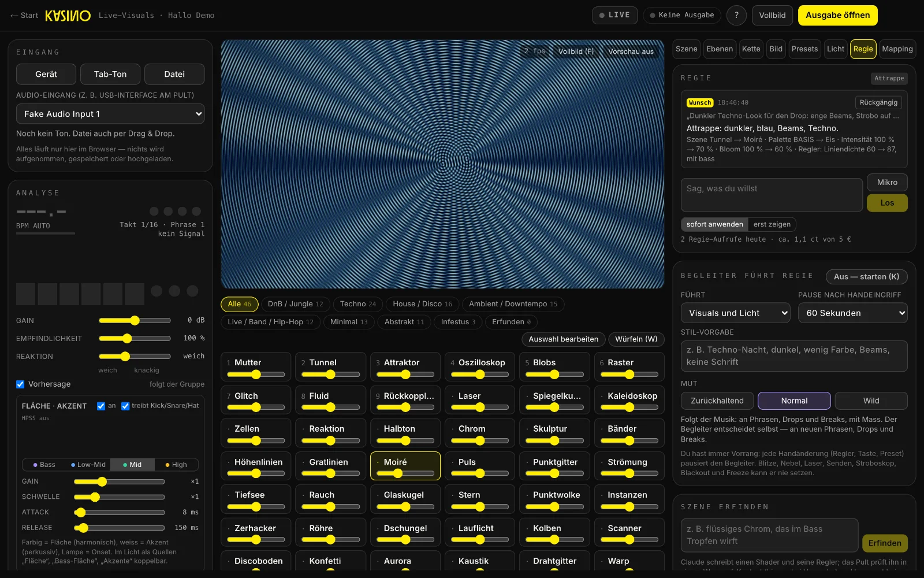Filter scenes by Techno category

357,304
